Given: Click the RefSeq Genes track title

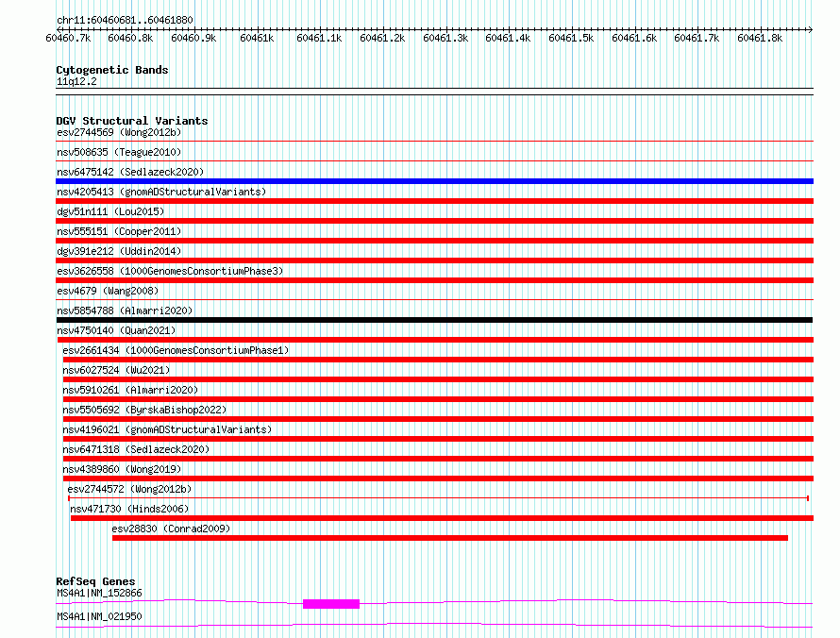Looking at the screenshot, I should click(96, 581).
